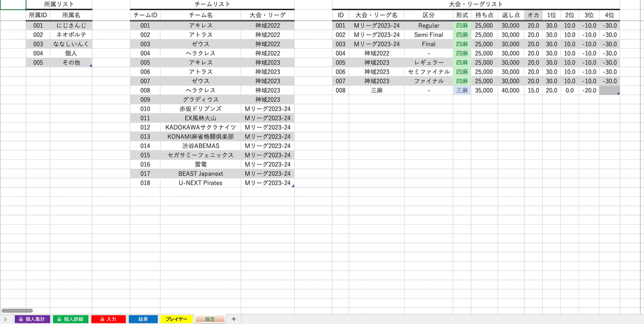Screen dimensions: 644x324
Task: Select the 1位 header cell
Action: tap(552, 15)
